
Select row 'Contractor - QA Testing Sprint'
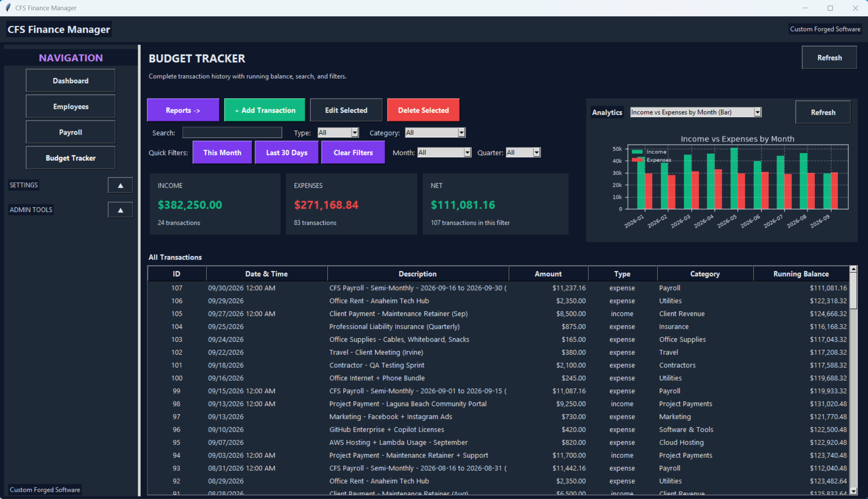pos(498,365)
